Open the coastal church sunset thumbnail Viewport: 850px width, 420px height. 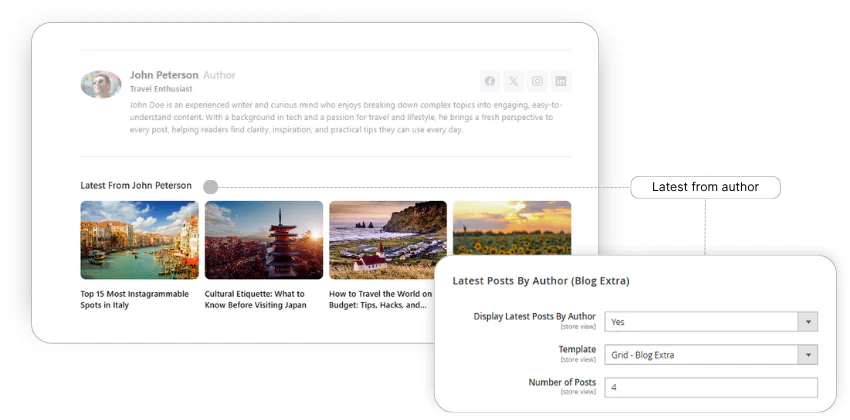pos(388,240)
